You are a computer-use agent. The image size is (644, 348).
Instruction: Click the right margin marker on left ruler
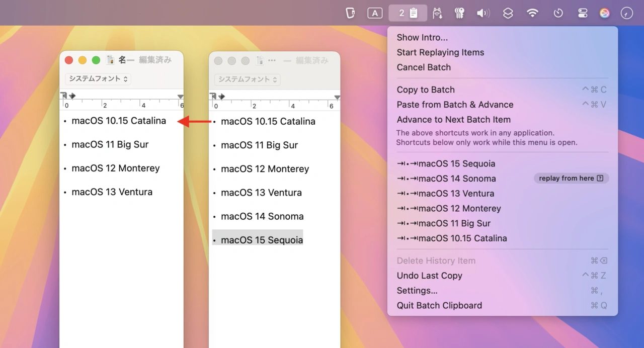(x=180, y=97)
